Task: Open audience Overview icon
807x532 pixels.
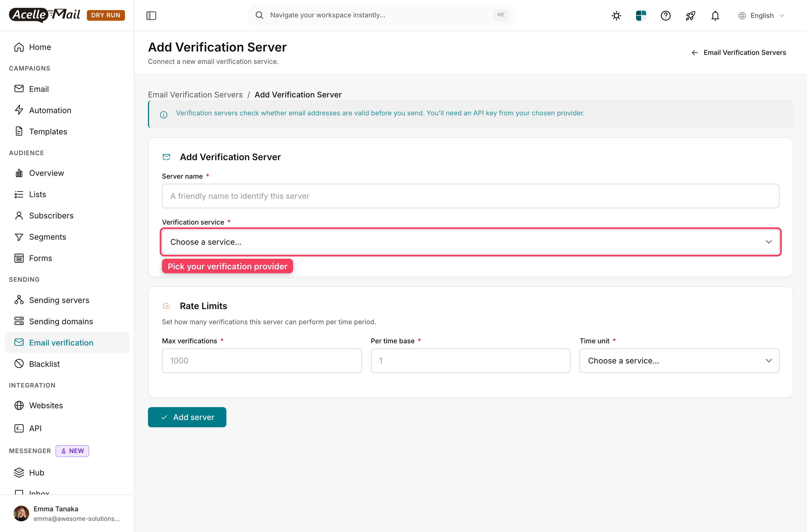Action: [x=19, y=173]
